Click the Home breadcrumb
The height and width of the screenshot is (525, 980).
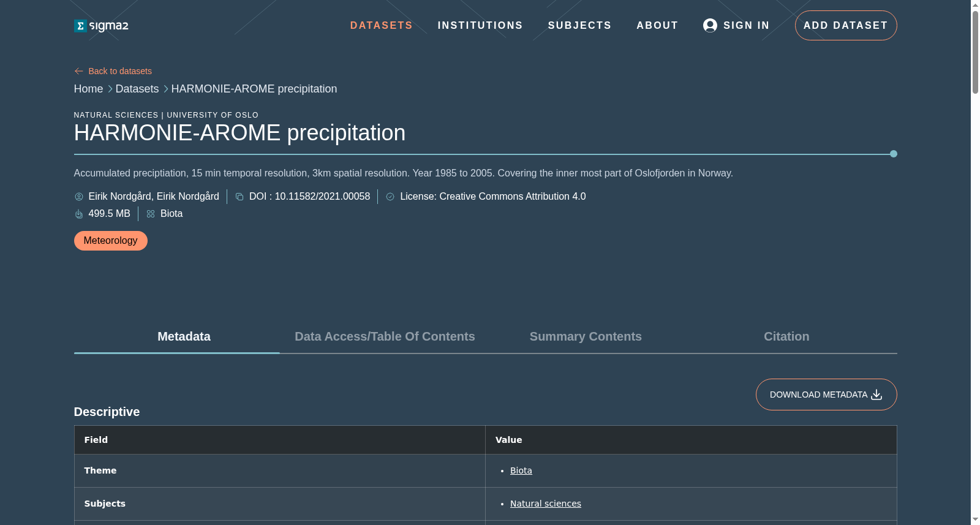[88, 89]
